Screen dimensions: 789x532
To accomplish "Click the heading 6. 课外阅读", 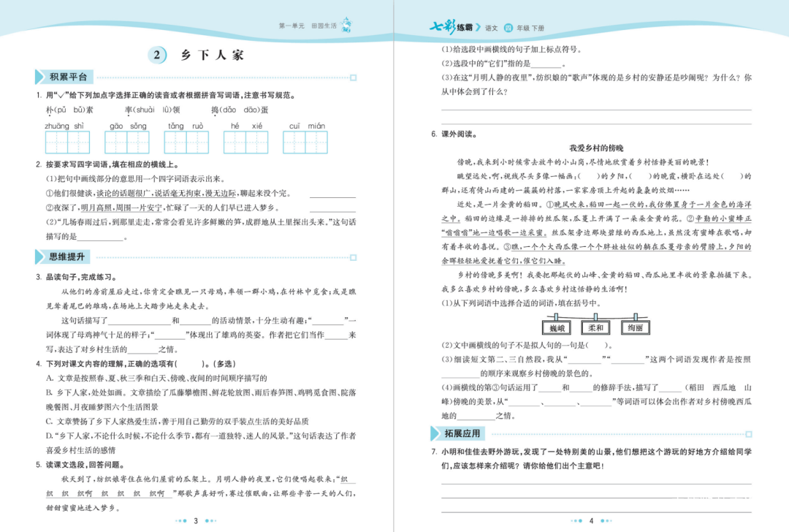I will pyautogui.click(x=454, y=134).
